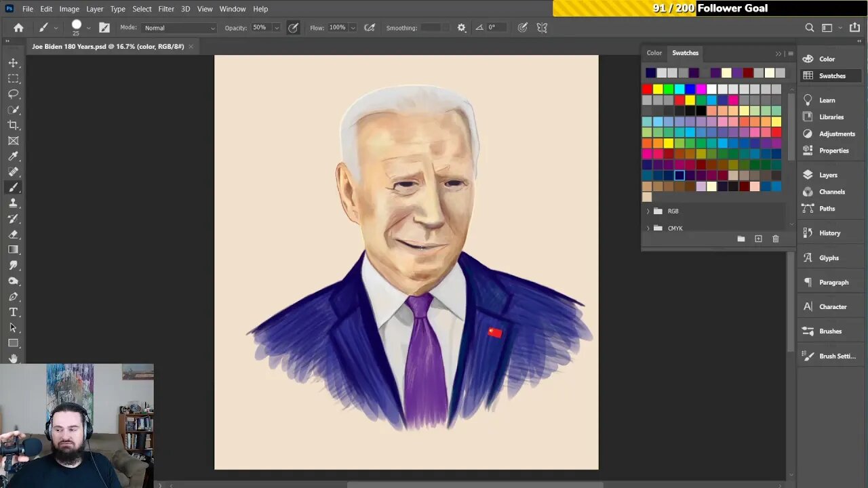Collapse the Swatches panel with double arrows

(778, 54)
